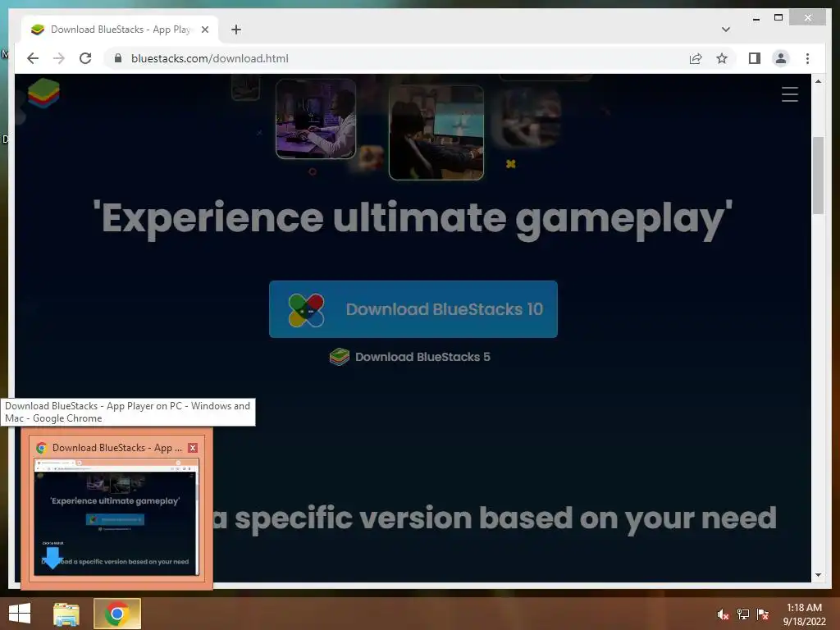The height and width of the screenshot is (630, 840).
Task: Click the page scrollbar thumb
Action: point(818,176)
